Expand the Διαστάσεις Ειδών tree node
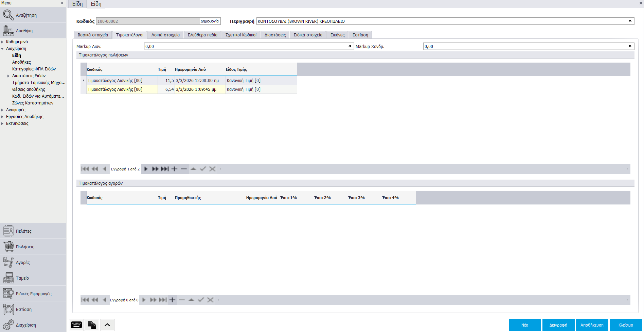The width and height of the screenshot is (644, 332). click(x=8, y=76)
